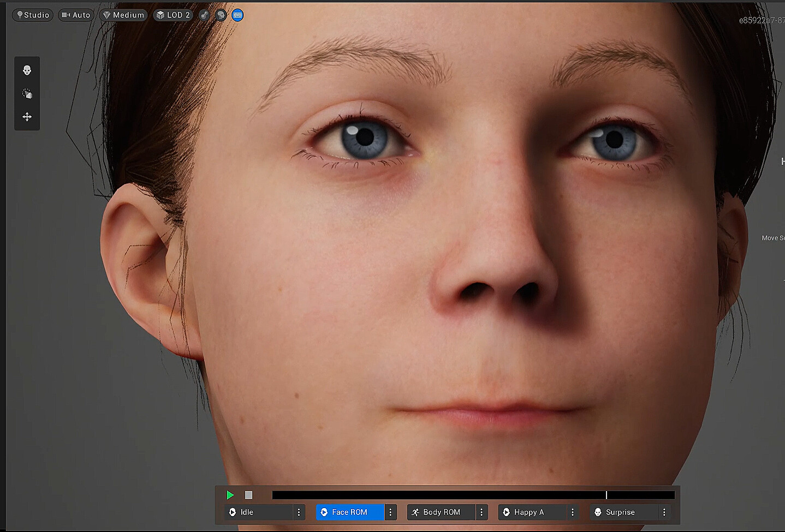The width and height of the screenshot is (785, 532).
Task: Select the skull face tool in left toolbar
Action: [27, 70]
